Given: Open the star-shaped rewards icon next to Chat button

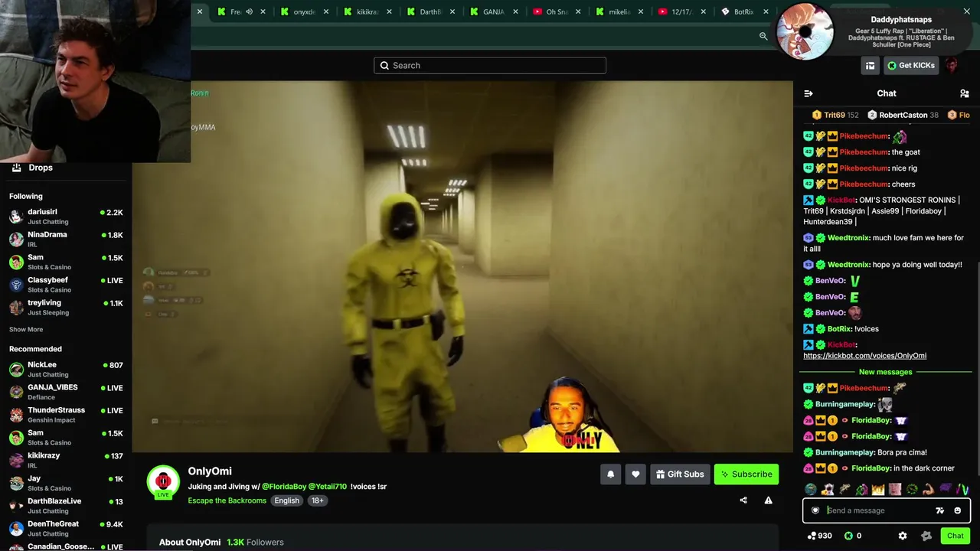Looking at the screenshot, I should 926,536.
